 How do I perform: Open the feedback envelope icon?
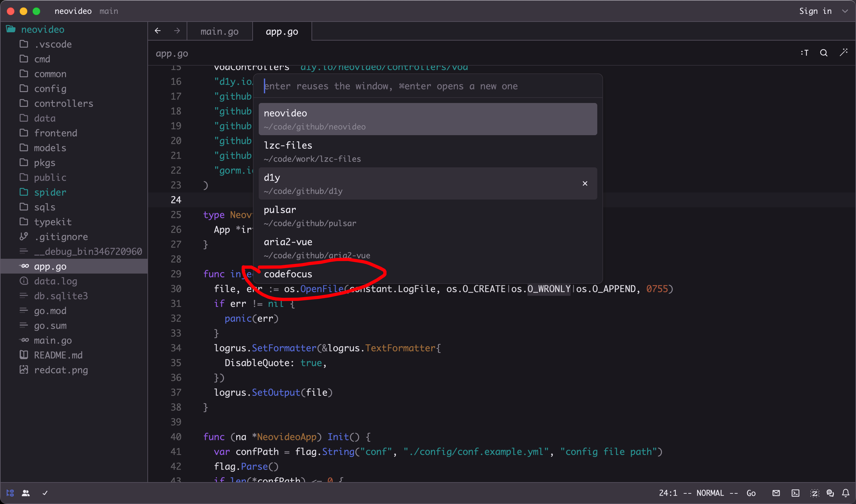[776, 493]
